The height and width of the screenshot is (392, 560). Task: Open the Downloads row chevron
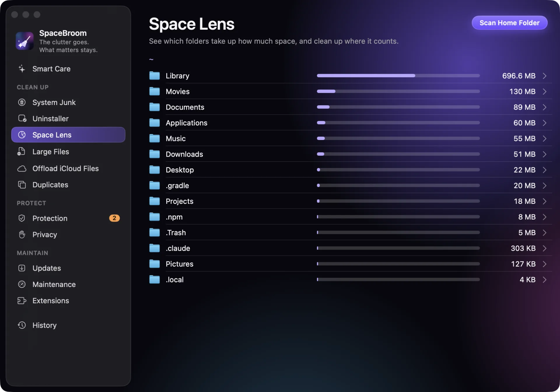545,154
